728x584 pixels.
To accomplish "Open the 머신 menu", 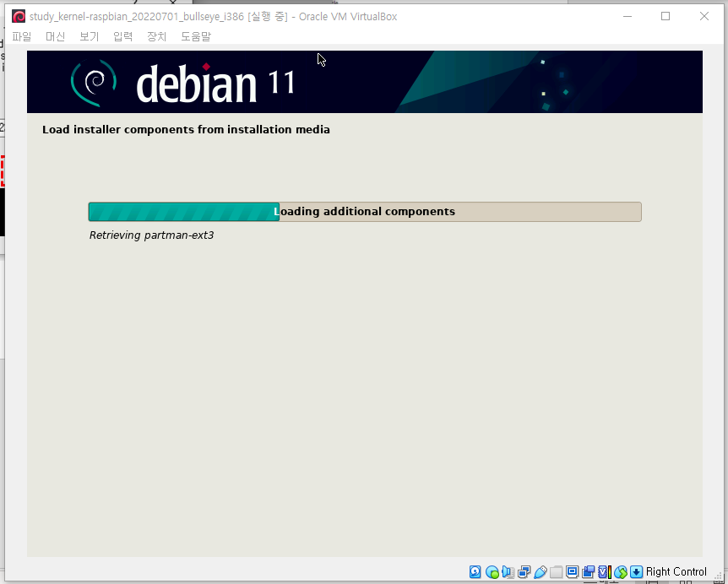I will click(55, 36).
